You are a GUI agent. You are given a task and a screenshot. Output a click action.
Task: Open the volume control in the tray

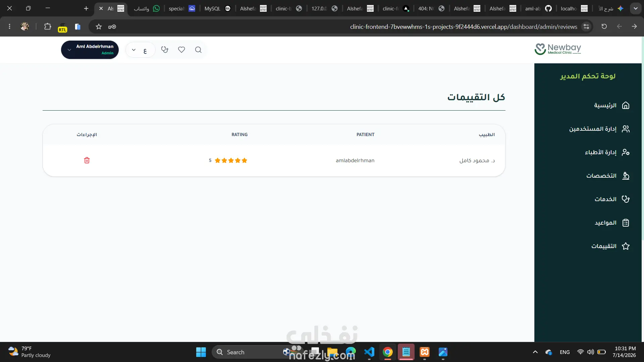(591, 352)
